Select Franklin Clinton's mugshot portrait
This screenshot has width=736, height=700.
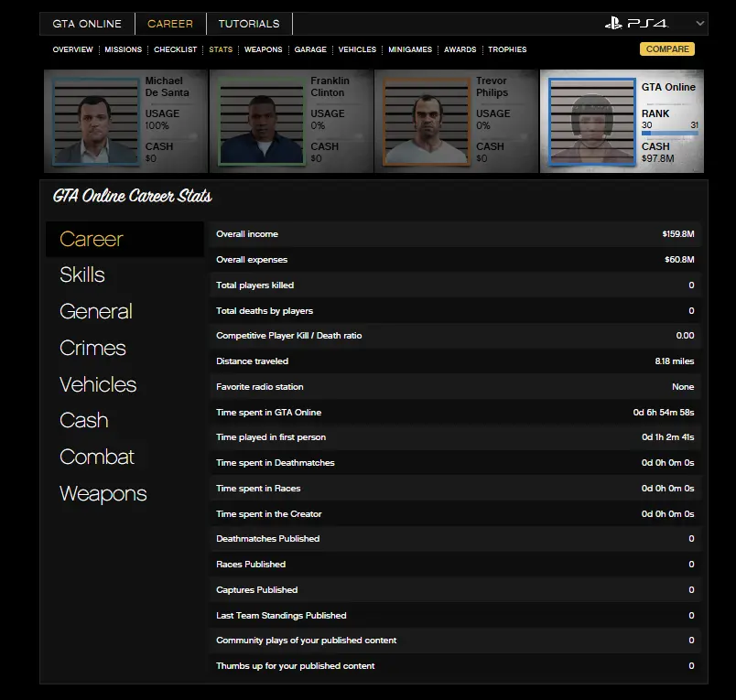[261, 122]
